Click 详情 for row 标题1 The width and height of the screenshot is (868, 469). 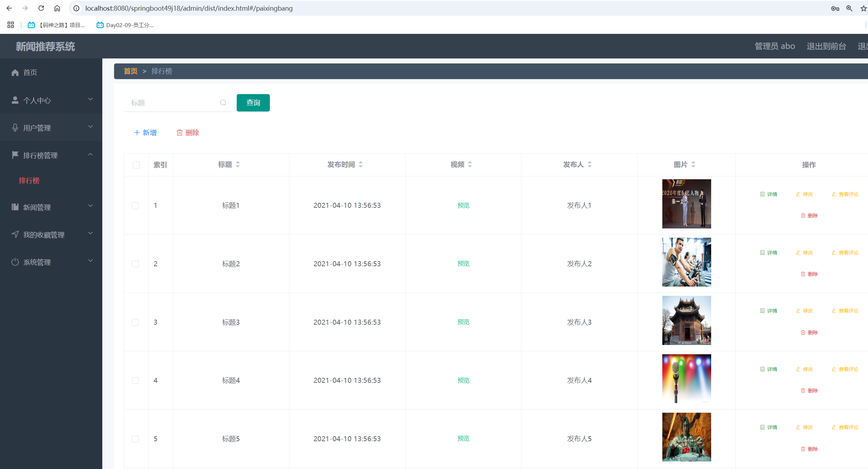click(x=769, y=194)
